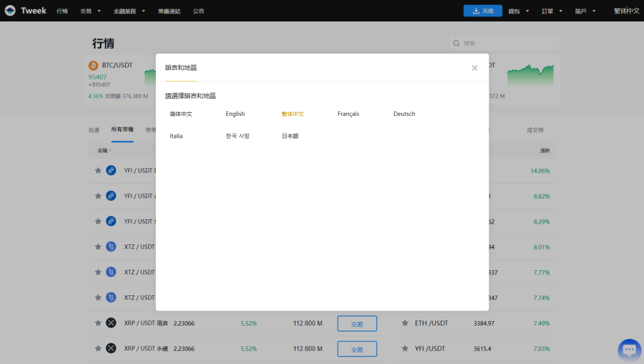The height and width of the screenshot is (364, 644).
Task: Open the 錢包 wallet dropdown
Action: [514, 11]
